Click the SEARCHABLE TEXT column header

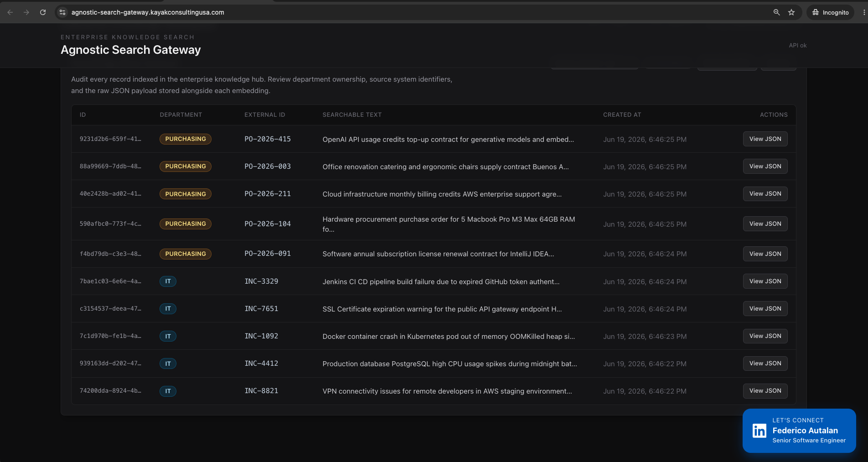click(x=352, y=115)
